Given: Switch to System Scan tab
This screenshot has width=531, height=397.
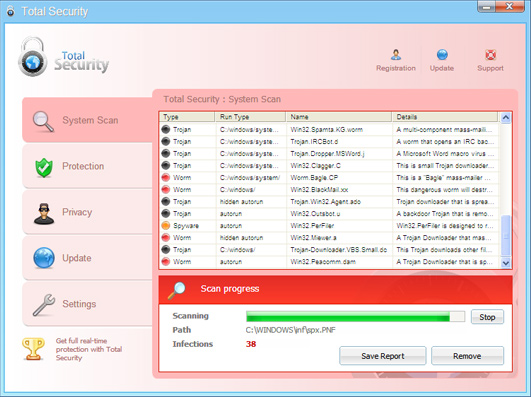Looking at the screenshot, I should 87,120.
